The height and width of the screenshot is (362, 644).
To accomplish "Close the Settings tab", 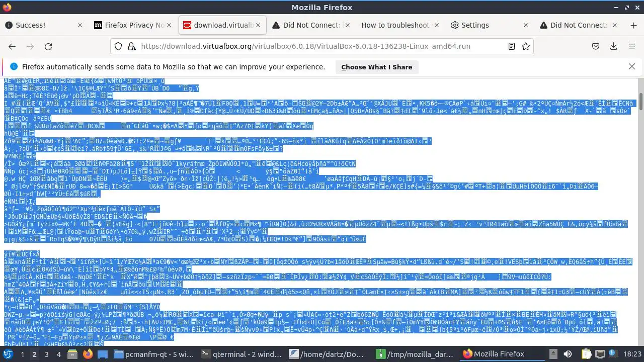I will [526, 25].
